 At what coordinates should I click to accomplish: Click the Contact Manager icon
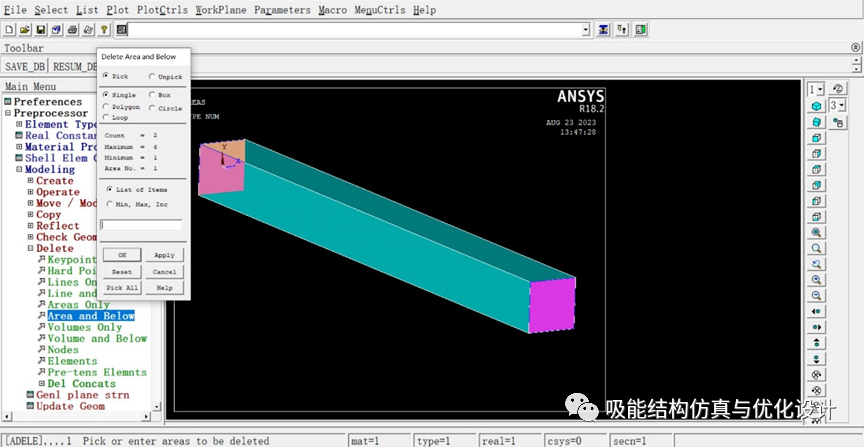click(640, 30)
